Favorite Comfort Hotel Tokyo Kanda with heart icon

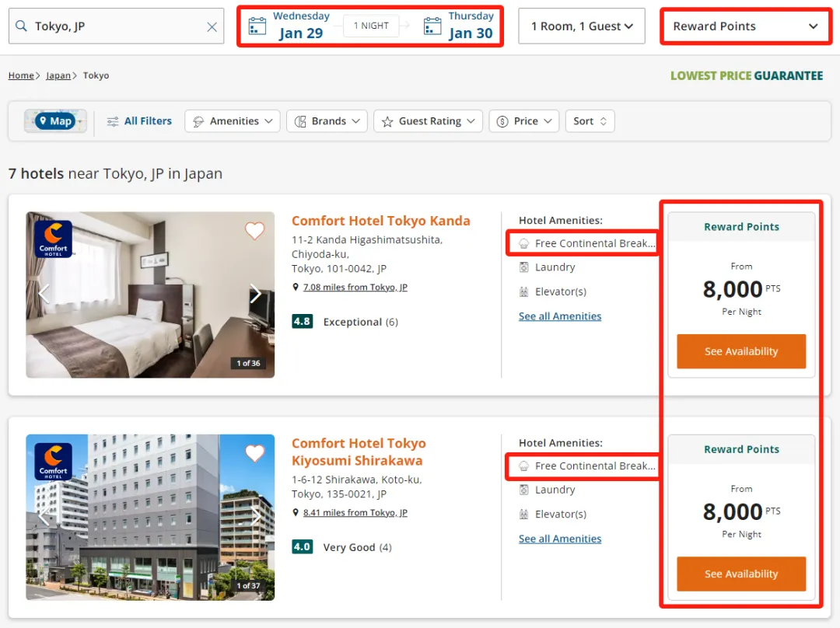(x=254, y=231)
